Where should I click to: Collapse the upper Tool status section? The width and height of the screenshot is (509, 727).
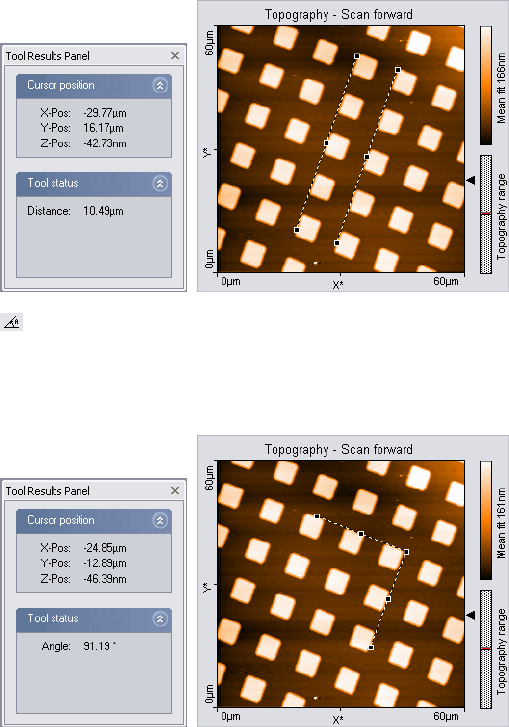coord(160,184)
